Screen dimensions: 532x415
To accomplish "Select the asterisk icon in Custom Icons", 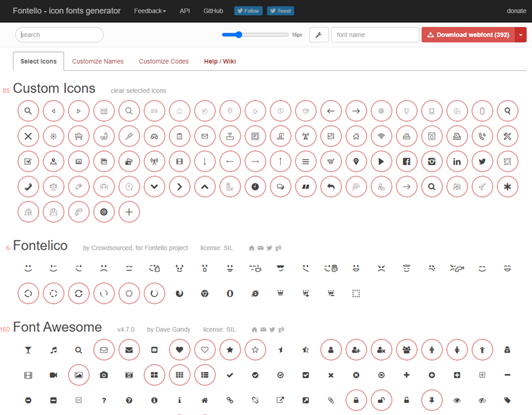I will [507, 187].
